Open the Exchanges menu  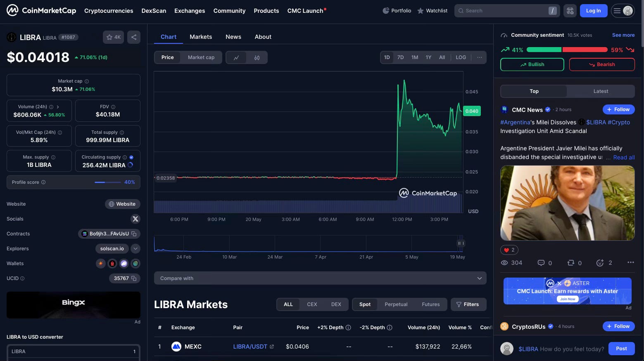(x=190, y=11)
